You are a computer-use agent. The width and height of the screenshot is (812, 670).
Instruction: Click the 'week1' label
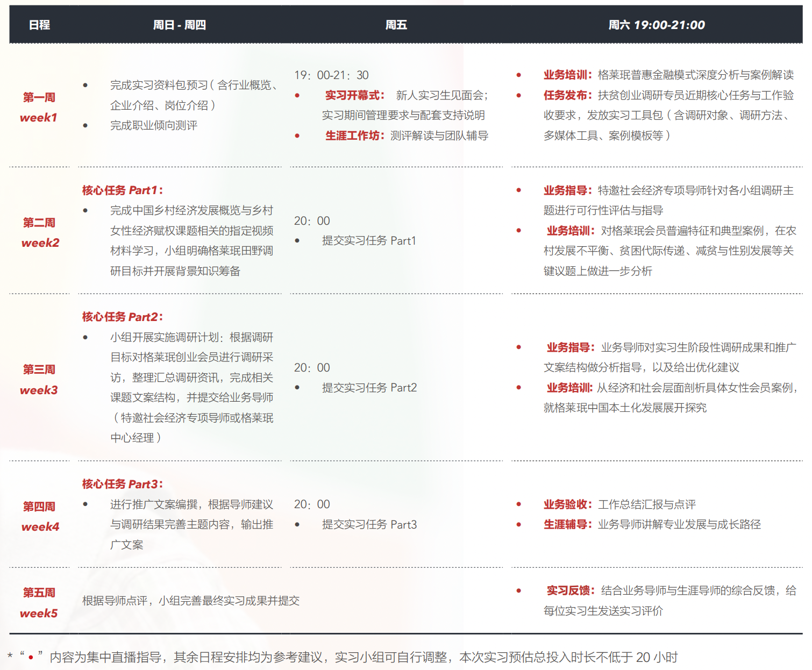pos(39,118)
